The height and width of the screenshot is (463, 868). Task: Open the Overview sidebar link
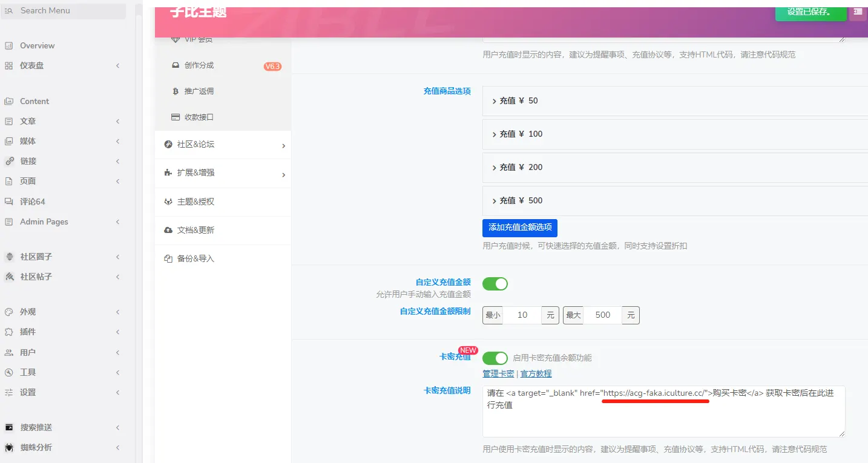pos(37,45)
